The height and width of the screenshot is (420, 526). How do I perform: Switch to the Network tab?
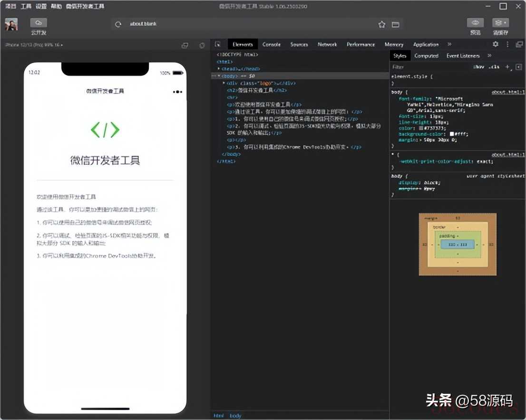(x=327, y=44)
